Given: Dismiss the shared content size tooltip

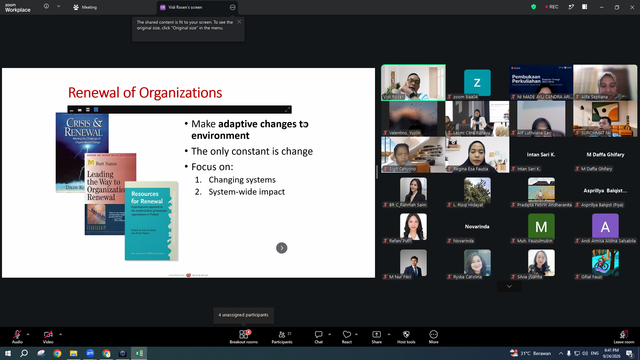Looking at the screenshot, I should click(239, 22).
